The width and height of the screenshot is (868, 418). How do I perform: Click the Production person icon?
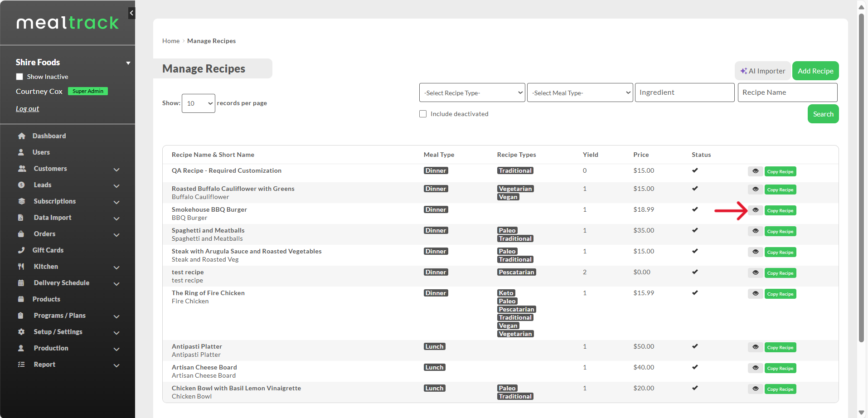pyautogui.click(x=21, y=348)
